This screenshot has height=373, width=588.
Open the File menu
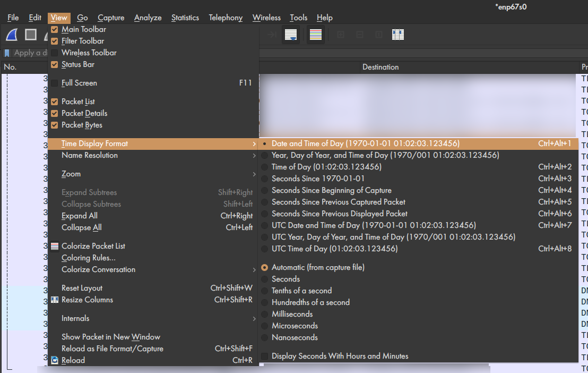pos(13,18)
